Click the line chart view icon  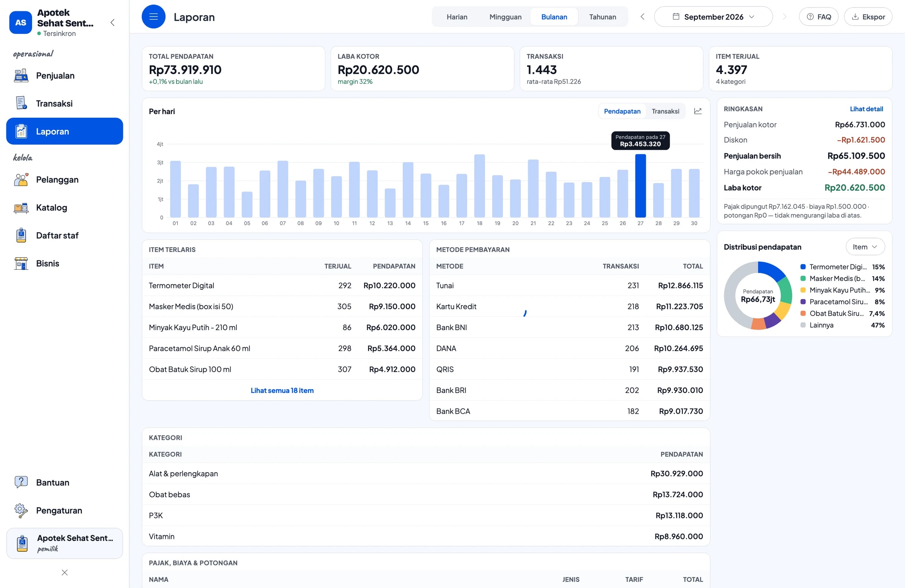tap(698, 111)
